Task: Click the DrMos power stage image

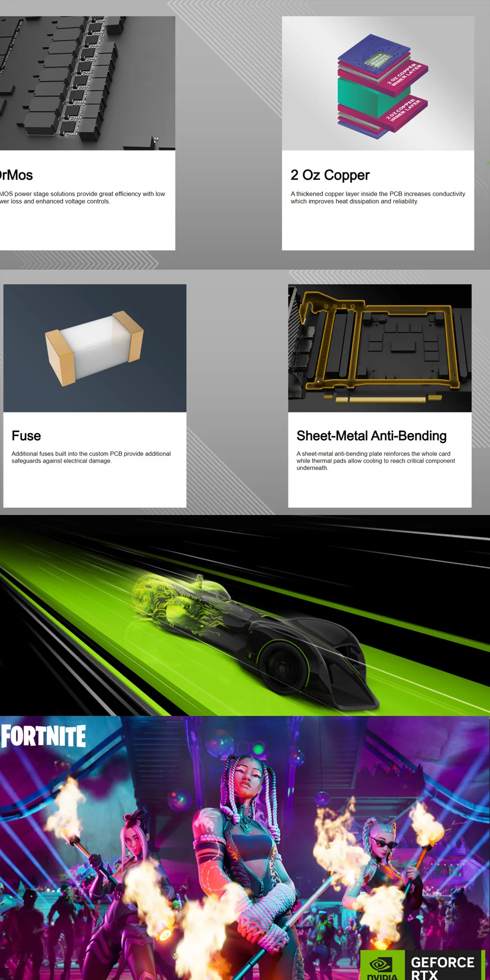Action: (x=87, y=83)
